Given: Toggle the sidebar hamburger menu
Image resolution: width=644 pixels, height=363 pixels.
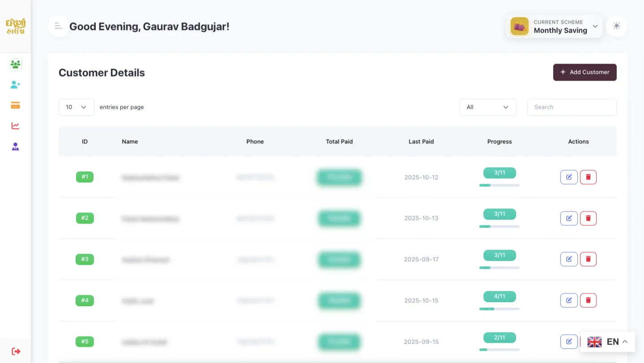Looking at the screenshot, I should coord(58,26).
